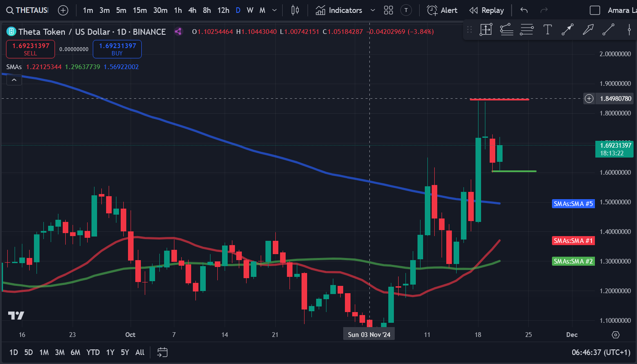Viewport: 637px width, 364px height.
Task: Set date range to 1Y
Action: [110, 352]
